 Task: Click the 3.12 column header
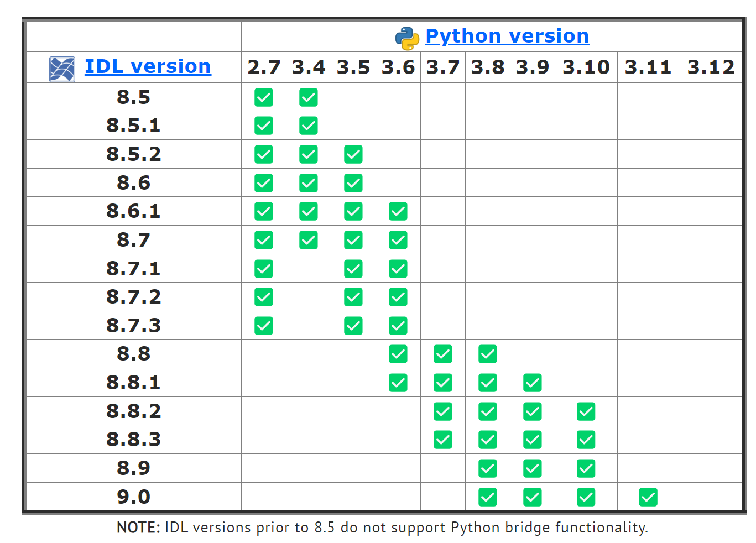(711, 67)
